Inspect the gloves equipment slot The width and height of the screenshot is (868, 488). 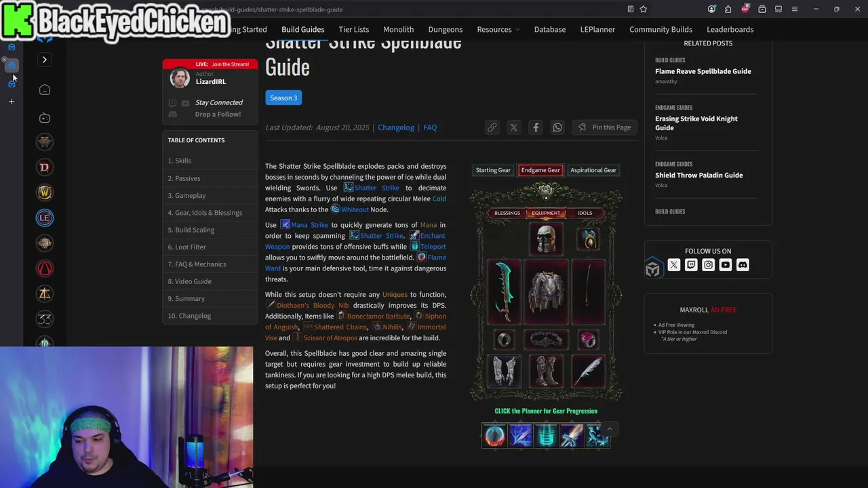coord(504,371)
